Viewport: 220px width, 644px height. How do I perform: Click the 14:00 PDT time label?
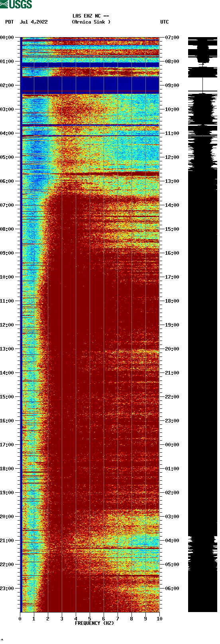point(7,373)
